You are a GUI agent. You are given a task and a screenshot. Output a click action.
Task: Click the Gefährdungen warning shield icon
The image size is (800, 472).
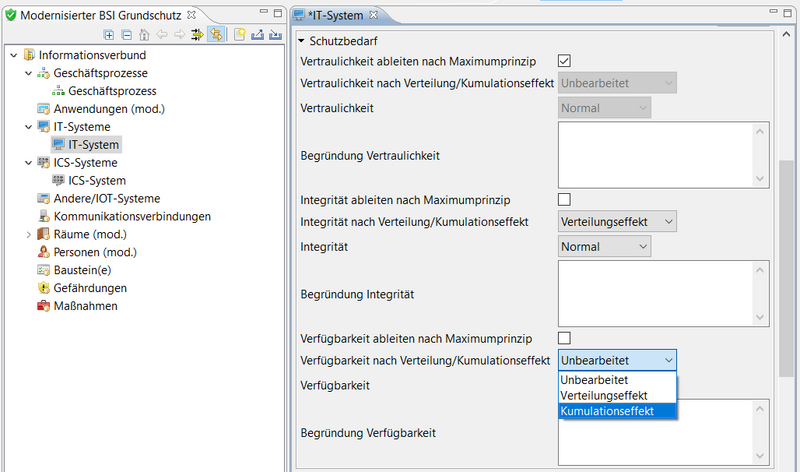point(43,288)
